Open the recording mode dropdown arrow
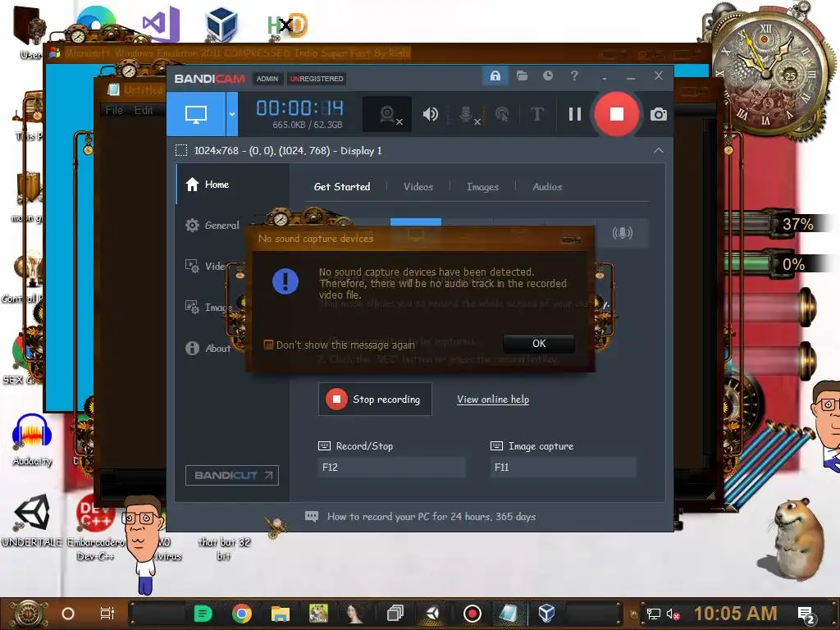The width and height of the screenshot is (840, 630). (232, 114)
